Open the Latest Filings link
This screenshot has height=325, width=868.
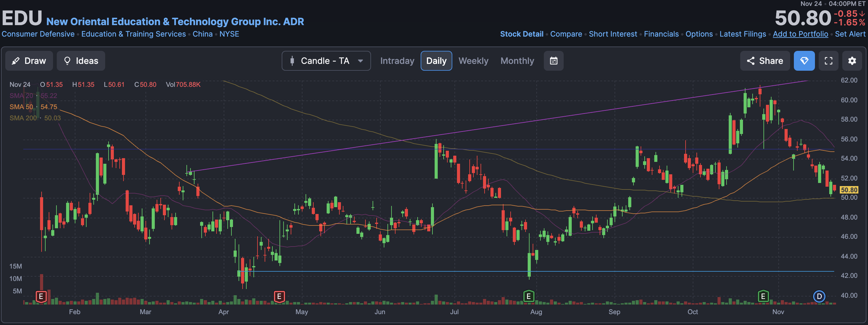click(x=742, y=34)
